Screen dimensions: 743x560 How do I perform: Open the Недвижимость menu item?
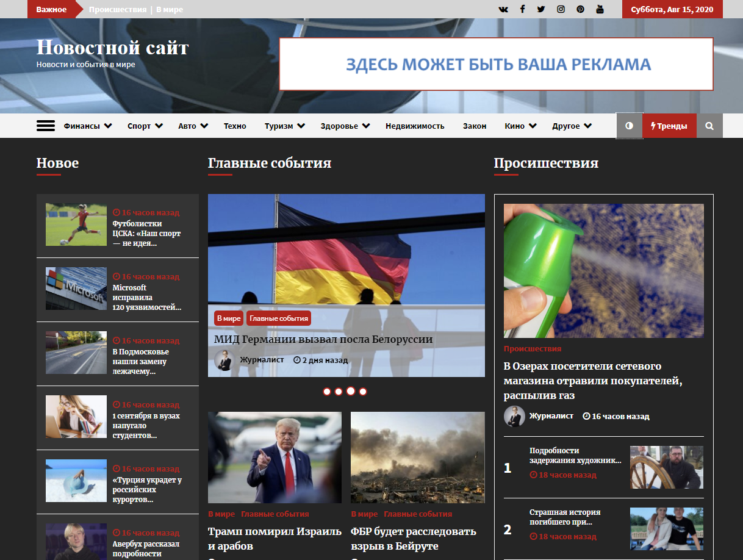(415, 126)
